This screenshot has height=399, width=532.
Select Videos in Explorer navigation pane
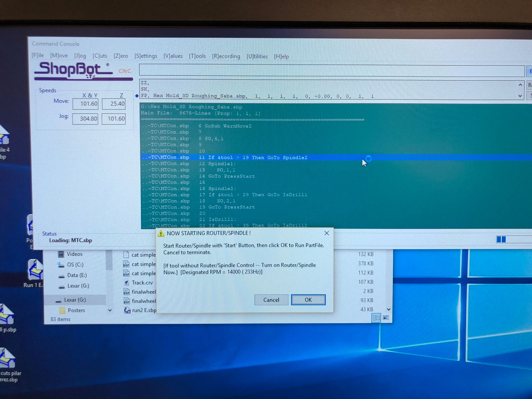pos(75,254)
